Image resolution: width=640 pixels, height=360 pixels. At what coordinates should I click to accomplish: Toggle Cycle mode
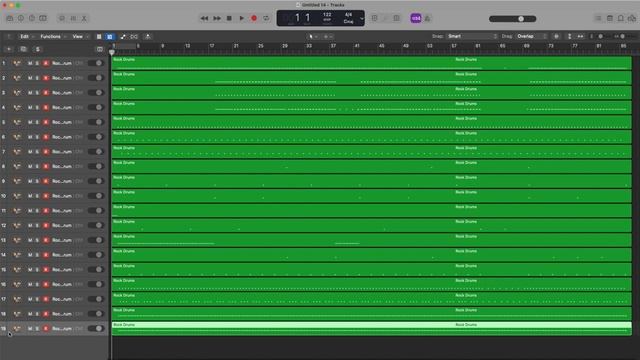point(266,18)
